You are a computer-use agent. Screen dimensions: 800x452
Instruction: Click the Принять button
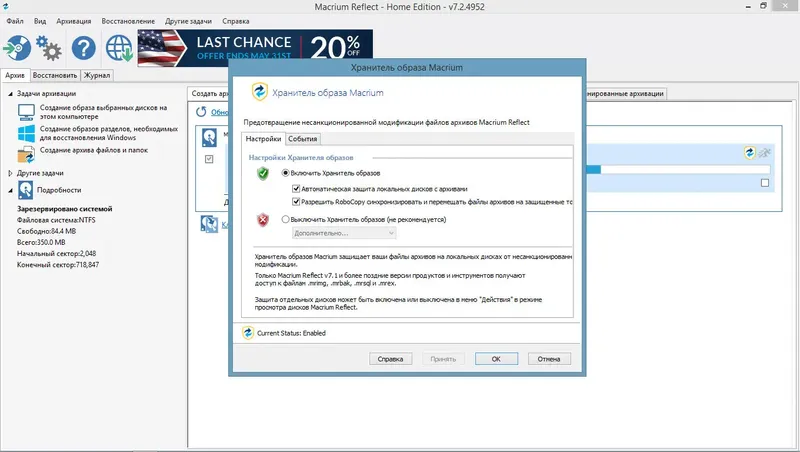point(443,359)
